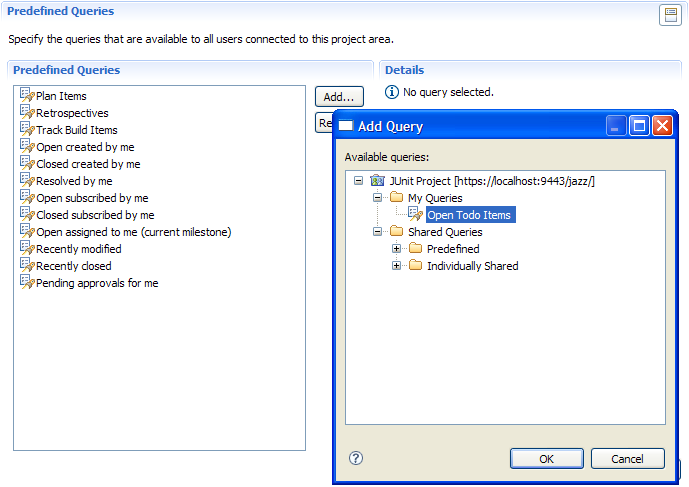
Task: Select Pending approvals for me query
Action: click(97, 283)
